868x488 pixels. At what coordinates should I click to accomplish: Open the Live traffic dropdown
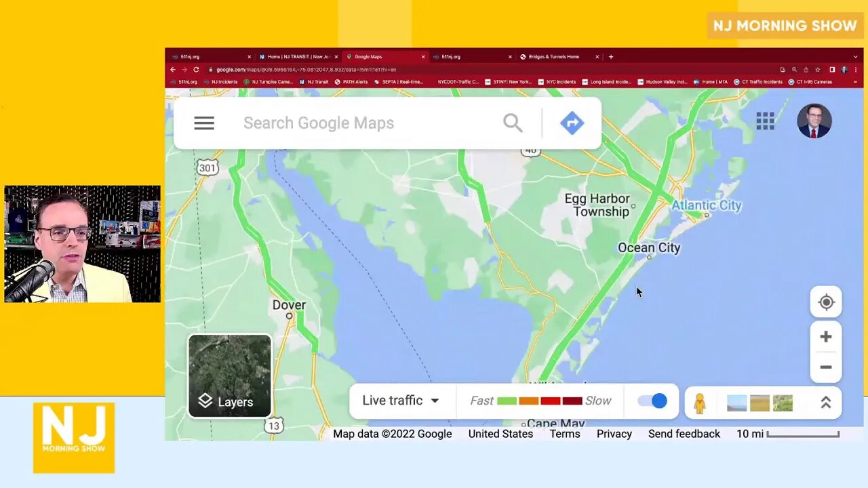coord(401,401)
